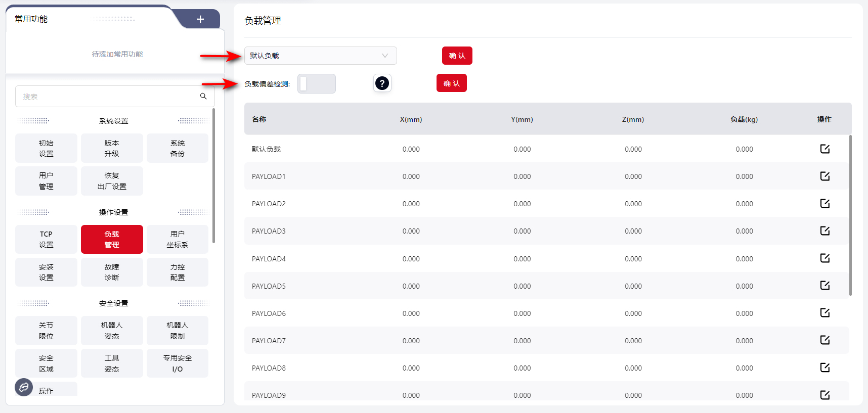868x413 pixels.
Task: Click the question mark help icon
Action: coord(382,83)
